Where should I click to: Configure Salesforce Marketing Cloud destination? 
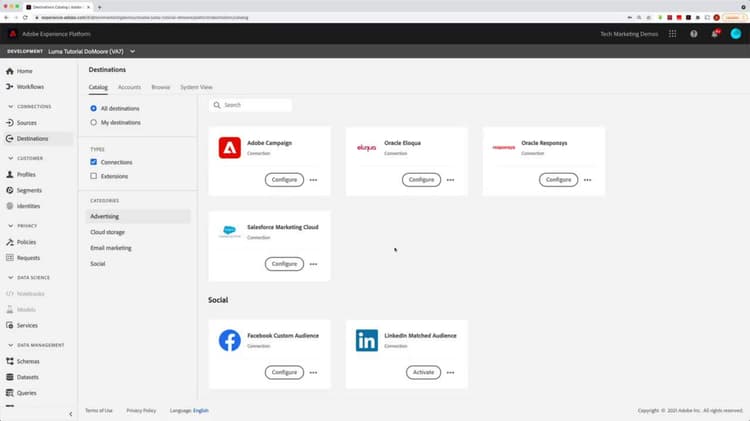[284, 264]
